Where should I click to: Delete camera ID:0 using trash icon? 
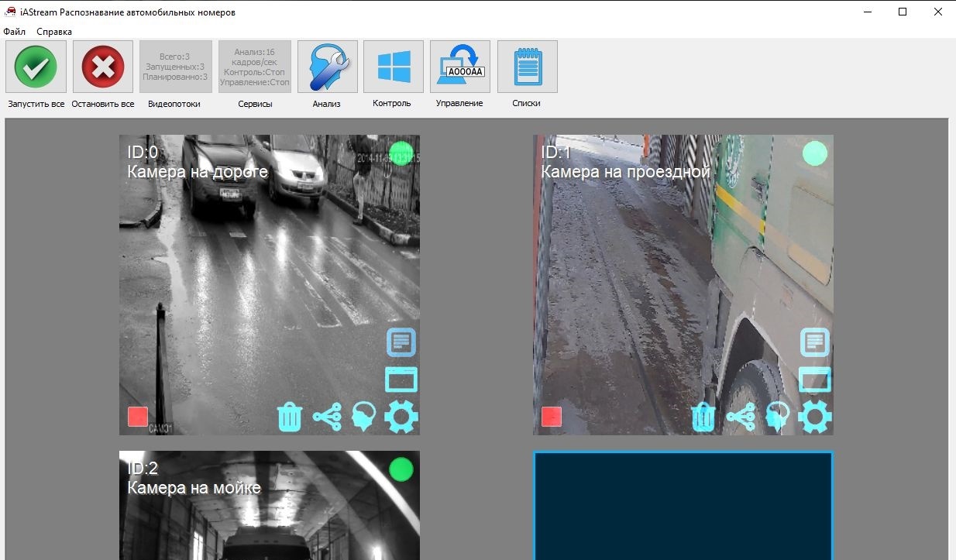290,417
